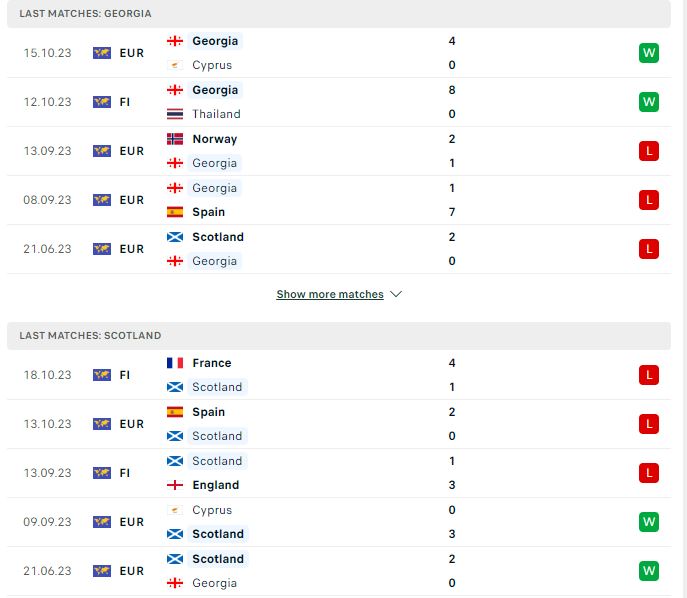Open the Show more matches link
The width and height of the screenshot is (687, 598).
[330, 294]
